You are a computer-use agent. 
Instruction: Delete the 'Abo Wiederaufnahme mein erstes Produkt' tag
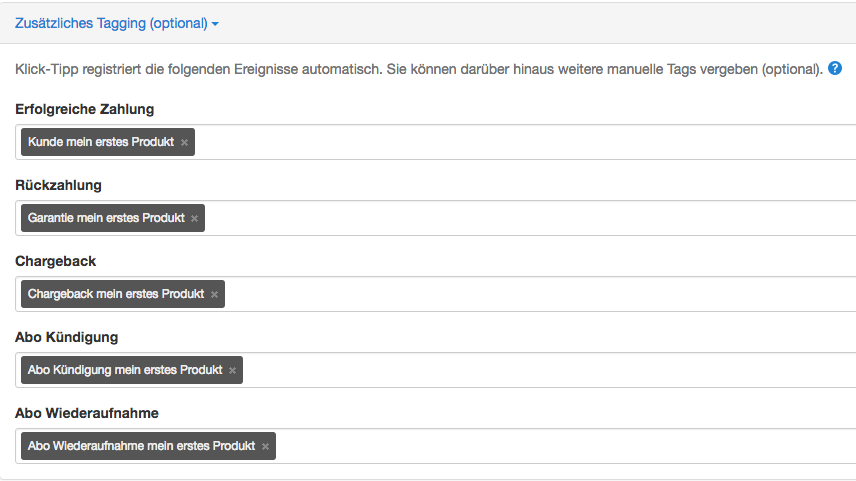[265, 446]
